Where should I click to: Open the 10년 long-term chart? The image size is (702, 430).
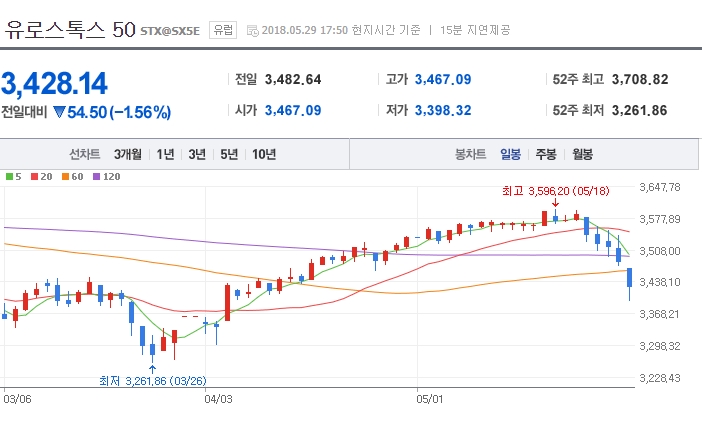[x=264, y=154]
